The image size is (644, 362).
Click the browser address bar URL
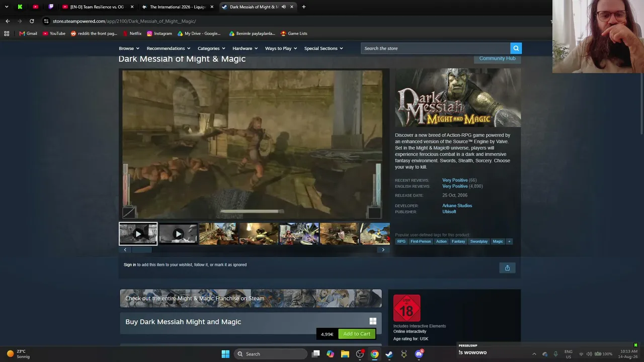[x=124, y=21]
